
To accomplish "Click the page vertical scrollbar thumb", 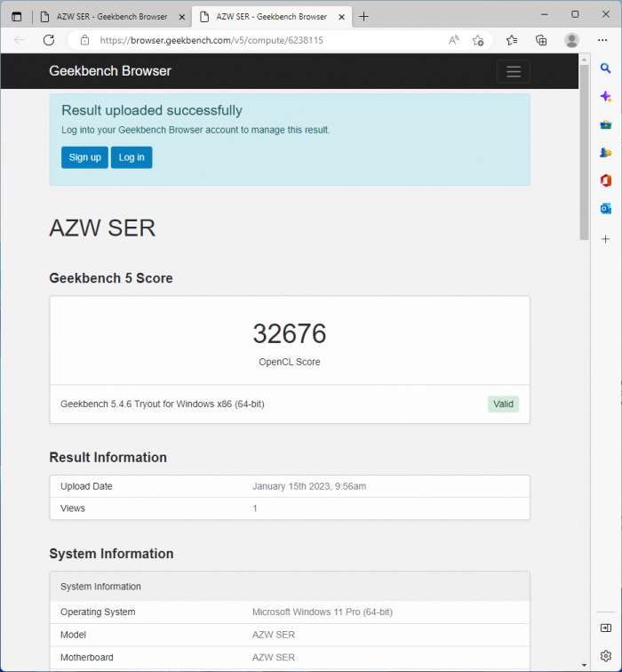I will 585,152.
